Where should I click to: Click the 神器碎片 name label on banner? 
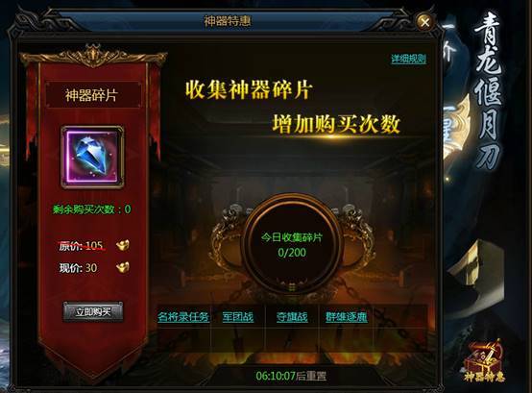pos(92,95)
